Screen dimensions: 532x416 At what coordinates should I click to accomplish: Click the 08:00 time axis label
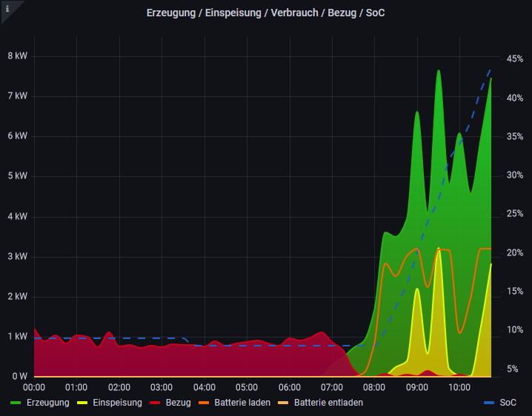(x=374, y=388)
